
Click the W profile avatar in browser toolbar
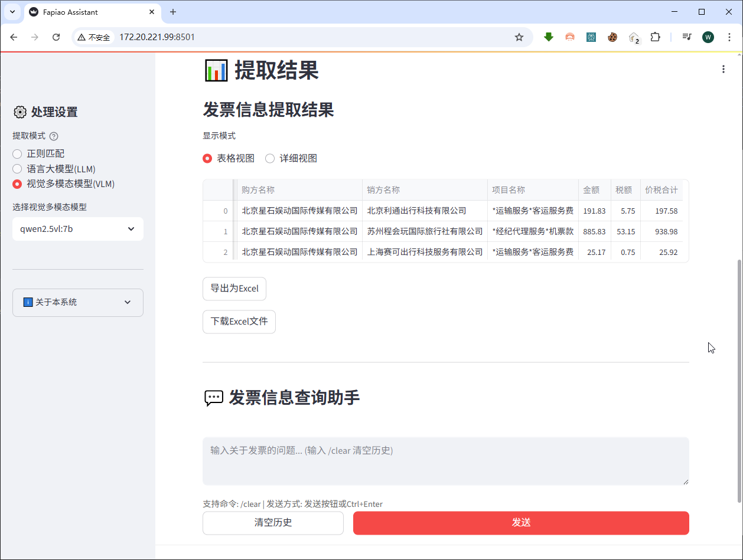point(708,37)
